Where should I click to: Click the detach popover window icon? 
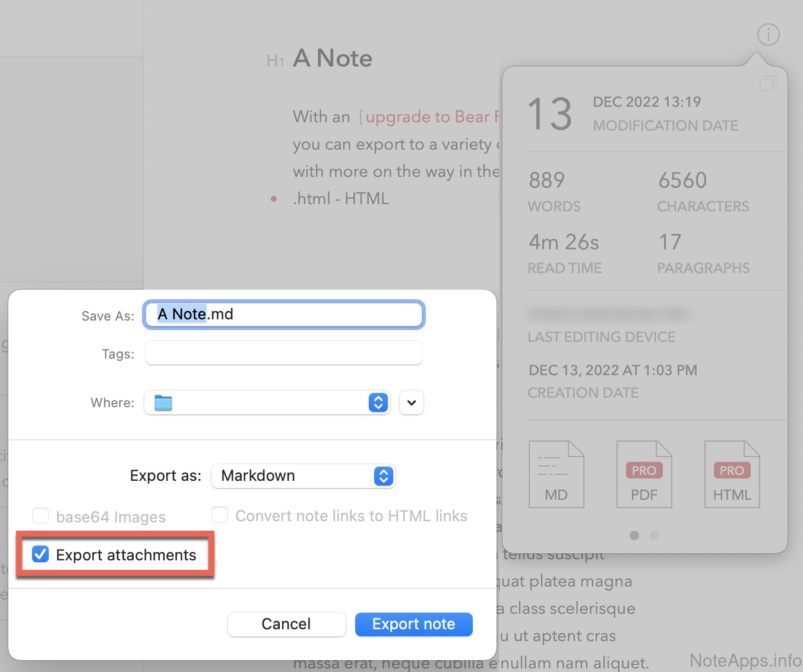[x=768, y=84]
